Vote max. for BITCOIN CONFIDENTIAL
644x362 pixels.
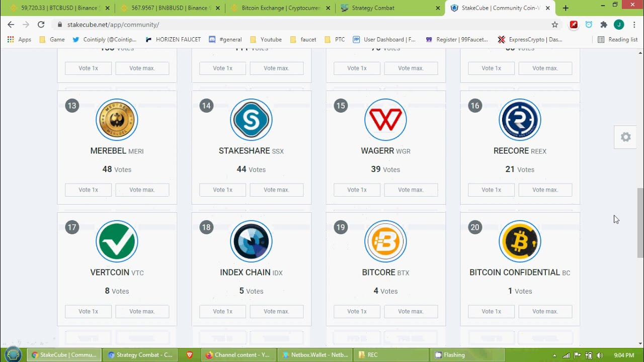tap(545, 312)
